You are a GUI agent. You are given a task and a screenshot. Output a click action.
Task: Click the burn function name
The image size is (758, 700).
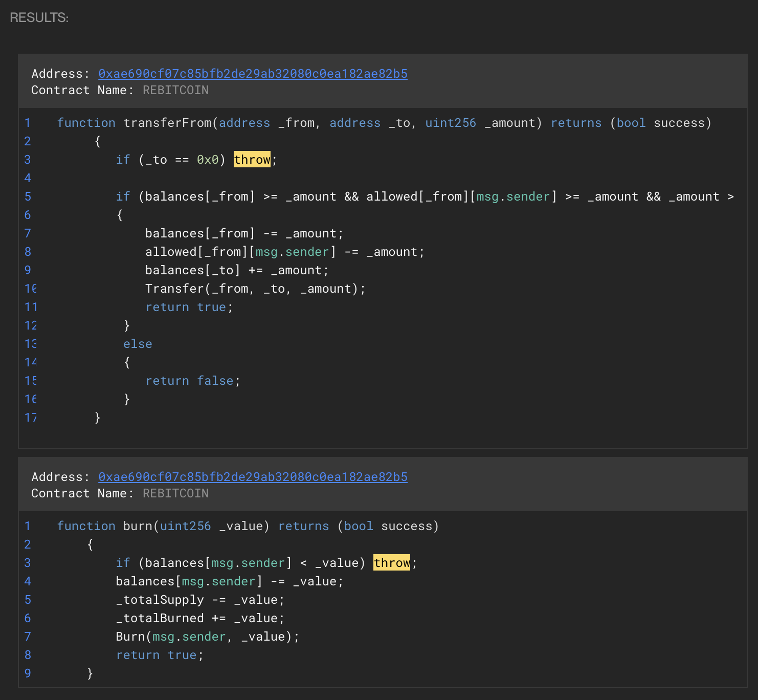(x=138, y=526)
